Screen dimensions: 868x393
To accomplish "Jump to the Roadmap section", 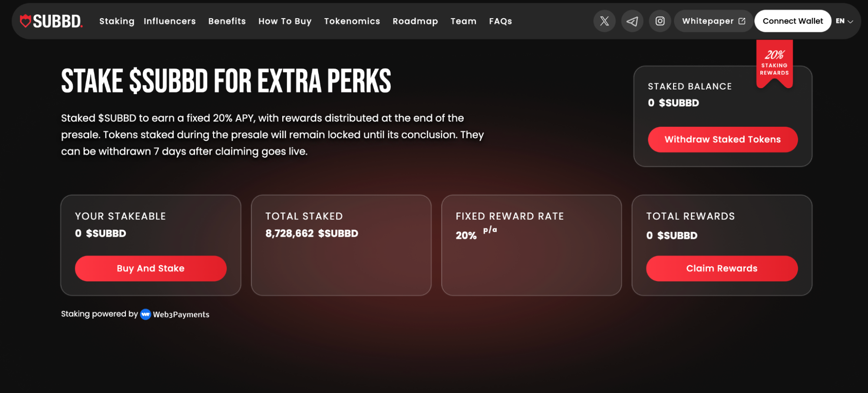I will 415,21.
